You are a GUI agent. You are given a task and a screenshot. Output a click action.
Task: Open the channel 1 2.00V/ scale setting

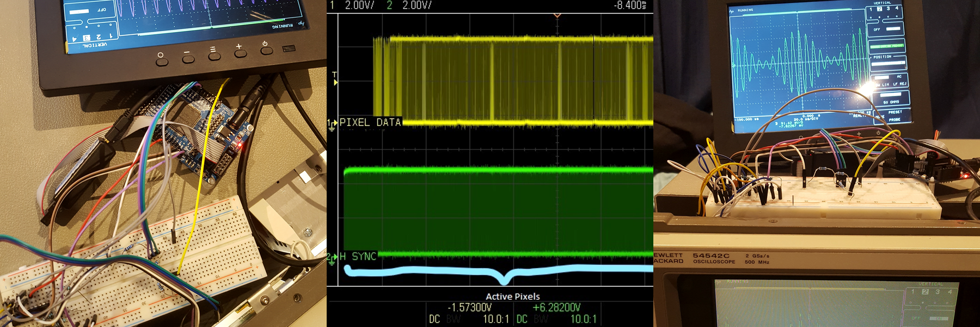[x=359, y=5]
